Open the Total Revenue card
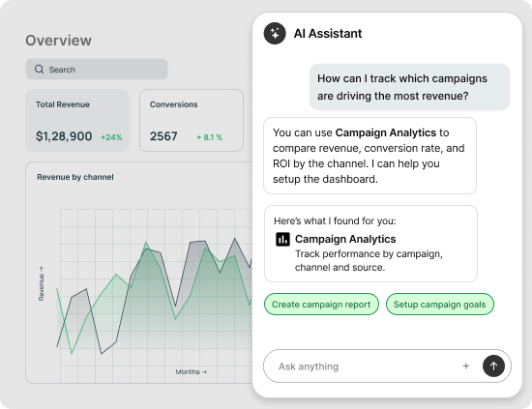 tap(77, 120)
